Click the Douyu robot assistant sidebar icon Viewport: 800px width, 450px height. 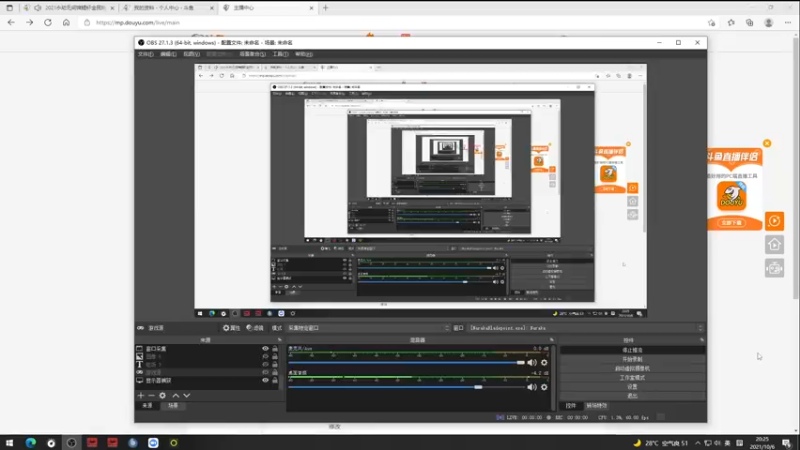click(774, 268)
